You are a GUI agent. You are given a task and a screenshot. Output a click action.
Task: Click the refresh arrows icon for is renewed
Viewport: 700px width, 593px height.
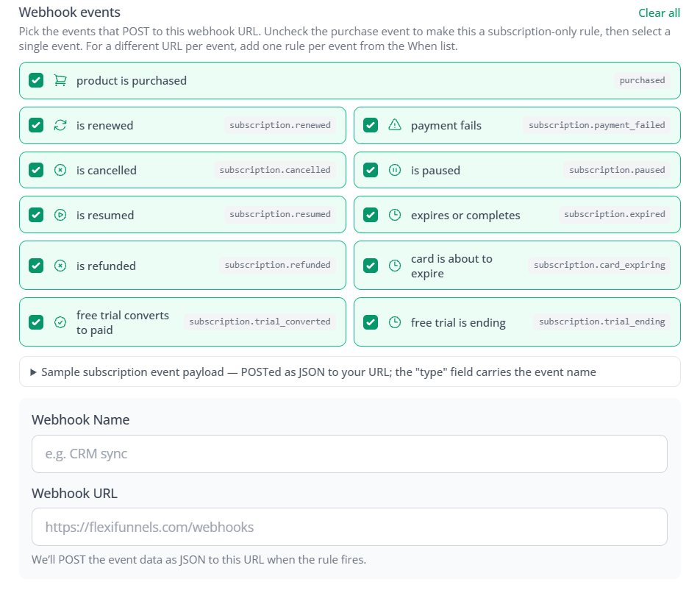[60, 126]
